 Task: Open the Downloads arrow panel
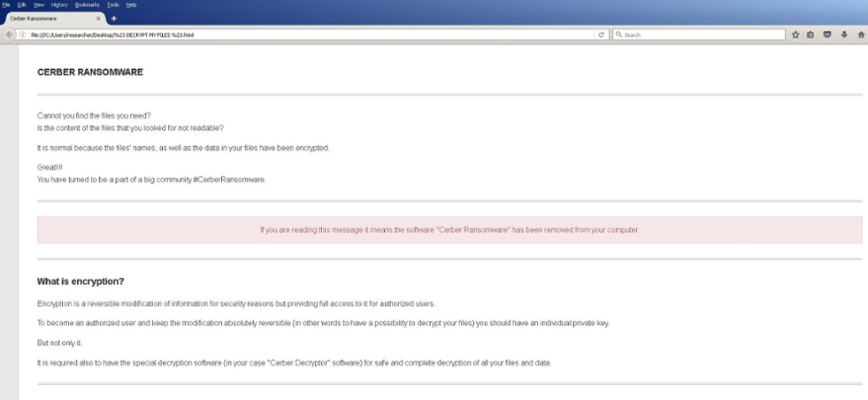pos(844,35)
